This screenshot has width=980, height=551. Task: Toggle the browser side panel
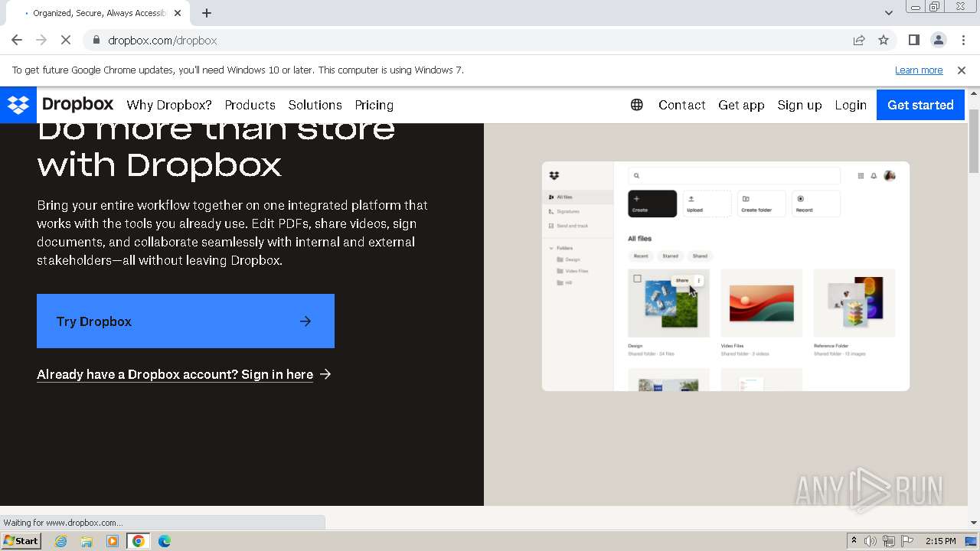click(x=913, y=40)
